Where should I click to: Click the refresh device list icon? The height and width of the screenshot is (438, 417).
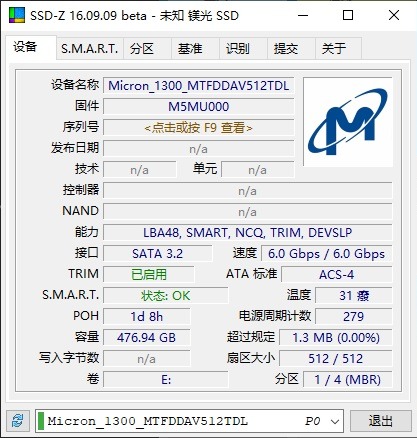[x=17, y=421]
